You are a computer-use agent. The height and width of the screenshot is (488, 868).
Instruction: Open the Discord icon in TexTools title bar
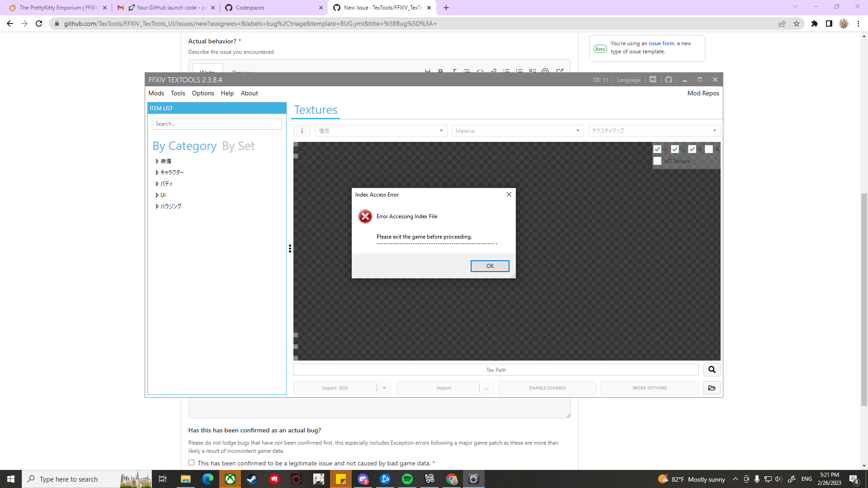[x=653, y=80]
